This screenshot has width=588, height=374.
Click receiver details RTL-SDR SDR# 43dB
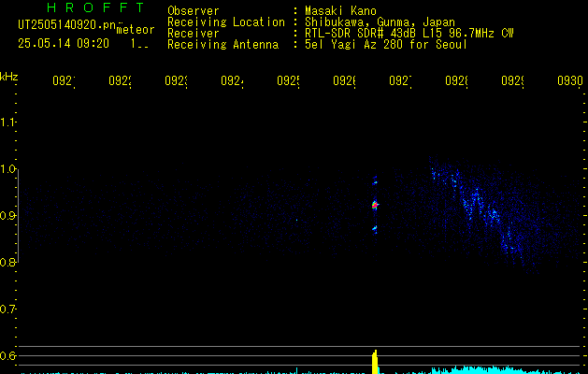click(360, 34)
